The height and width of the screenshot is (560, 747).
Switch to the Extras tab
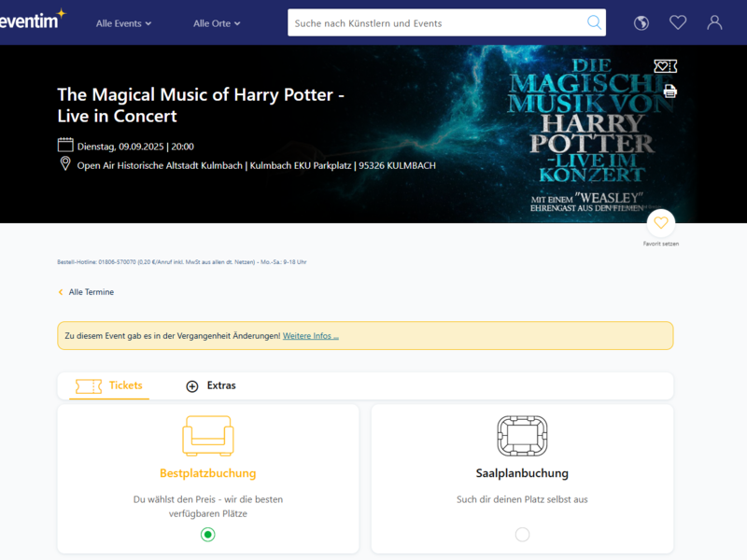pyautogui.click(x=211, y=385)
